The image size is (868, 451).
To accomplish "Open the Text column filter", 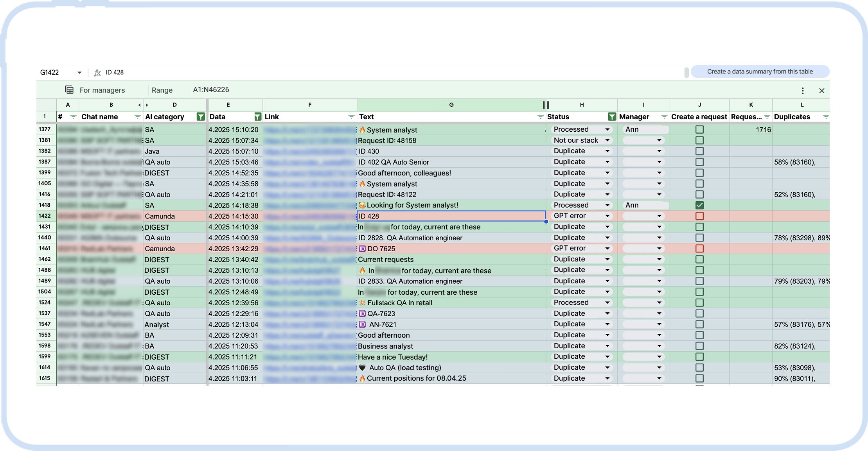I will pos(540,117).
